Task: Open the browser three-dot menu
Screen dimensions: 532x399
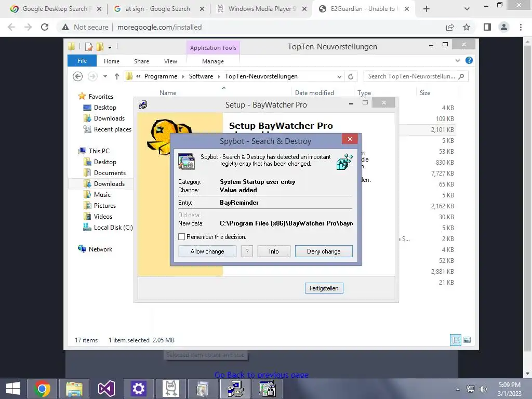Action: pos(521,27)
